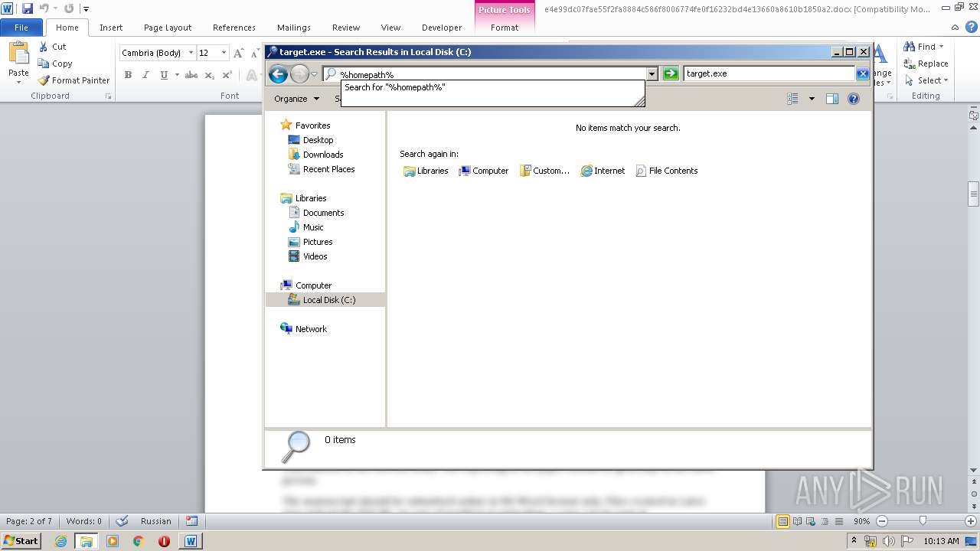
Task: Click the Windows Start button
Action: pos(21,540)
